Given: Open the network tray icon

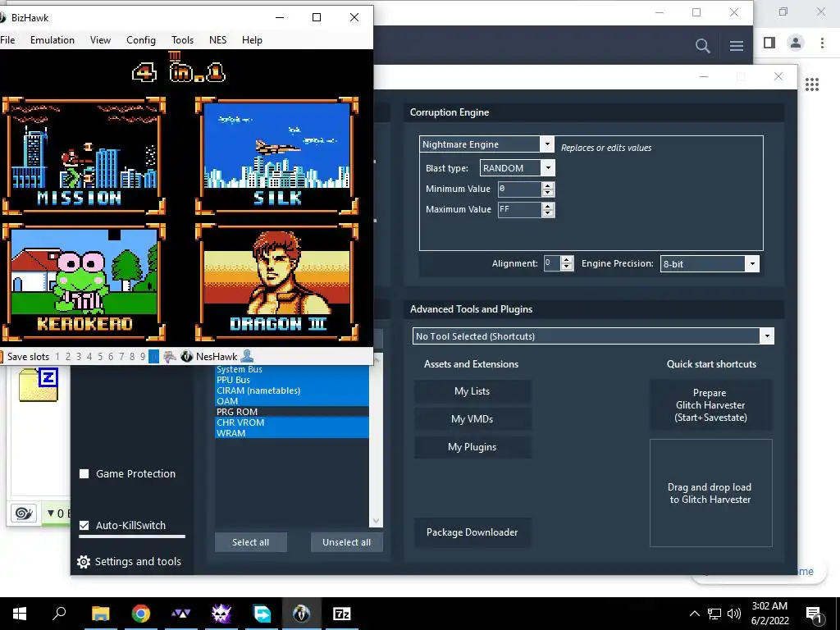Looking at the screenshot, I should click(x=714, y=614).
